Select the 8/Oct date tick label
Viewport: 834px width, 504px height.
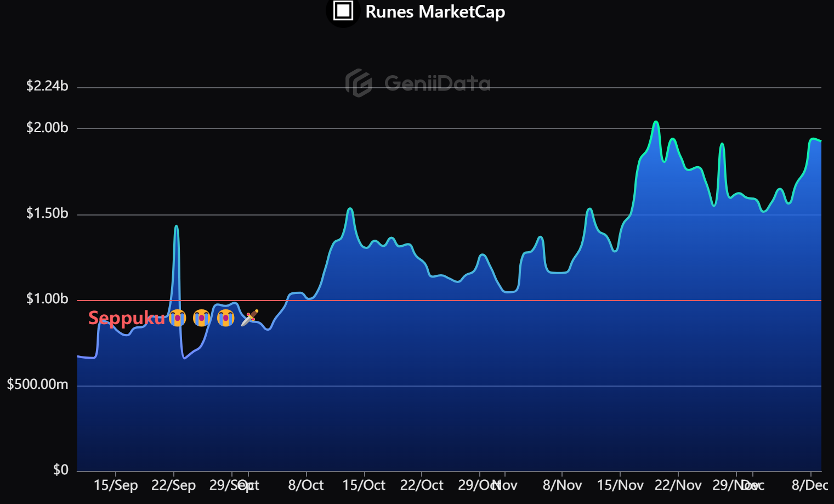click(x=305, y=485)
